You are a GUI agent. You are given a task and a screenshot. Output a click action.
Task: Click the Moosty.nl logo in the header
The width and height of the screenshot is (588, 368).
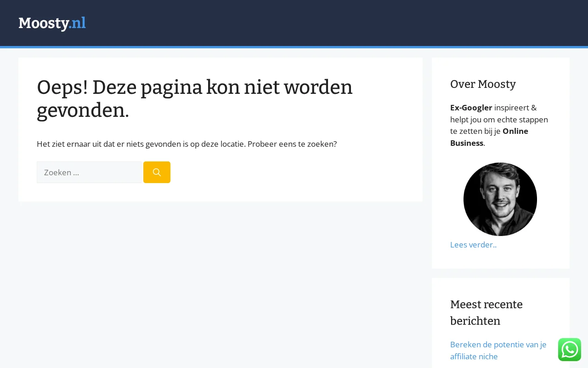click(x=52, y=23)
